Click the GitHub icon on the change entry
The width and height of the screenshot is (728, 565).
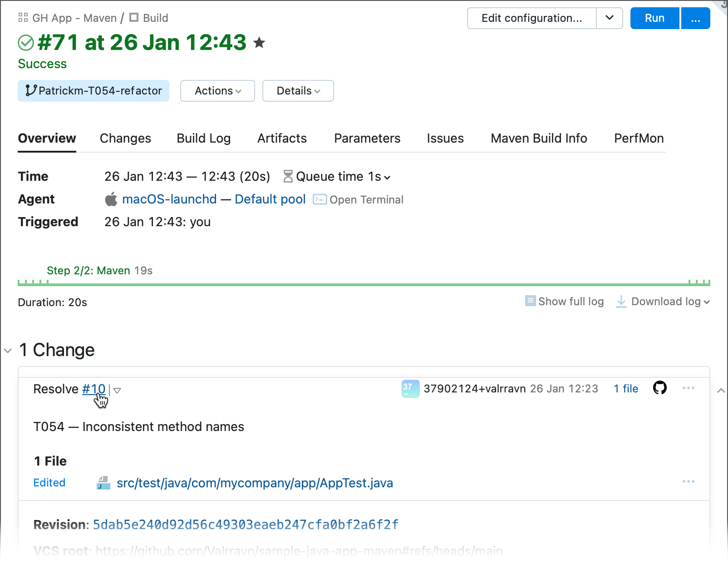[x=660, y=388]
